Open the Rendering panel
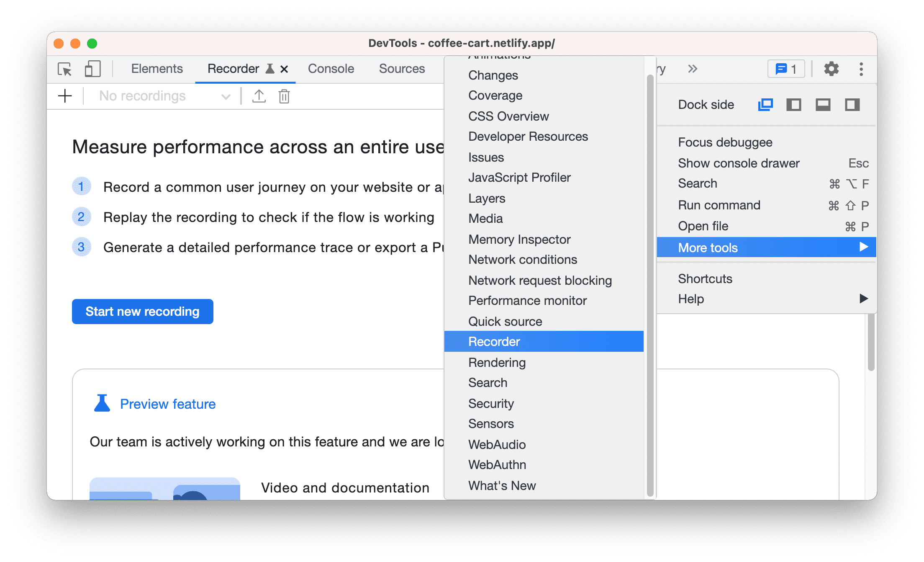Viewport: 924px width, 562px height. click(496, 362)
